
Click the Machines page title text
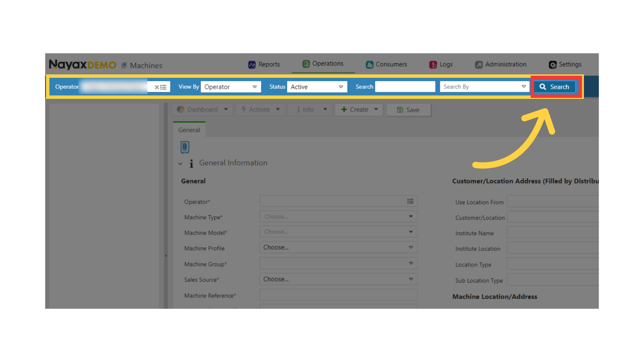click(x=146, y=66)
